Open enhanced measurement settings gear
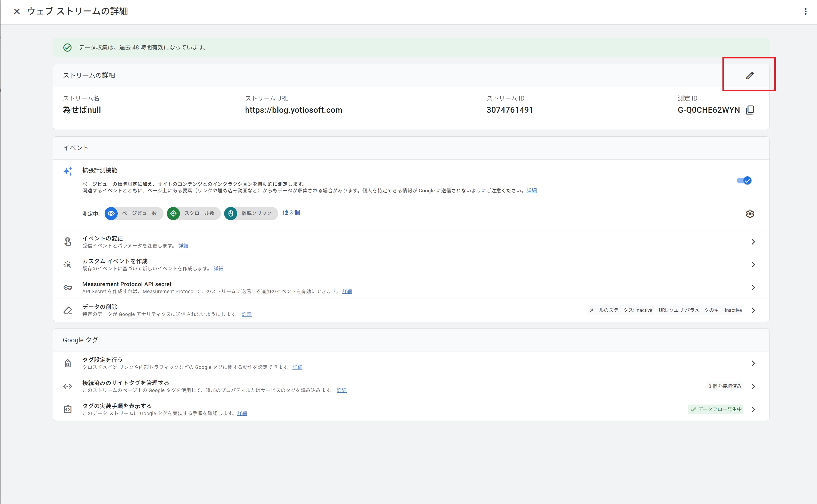Viewport: 817px width, 504px height. [750, 214]
